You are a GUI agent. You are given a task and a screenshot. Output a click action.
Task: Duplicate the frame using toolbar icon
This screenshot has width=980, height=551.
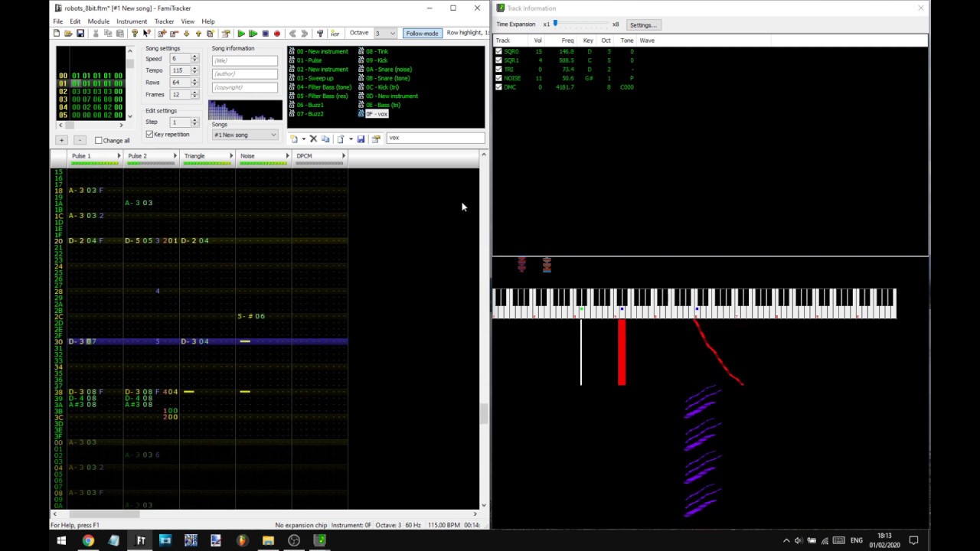click(210, 34)
